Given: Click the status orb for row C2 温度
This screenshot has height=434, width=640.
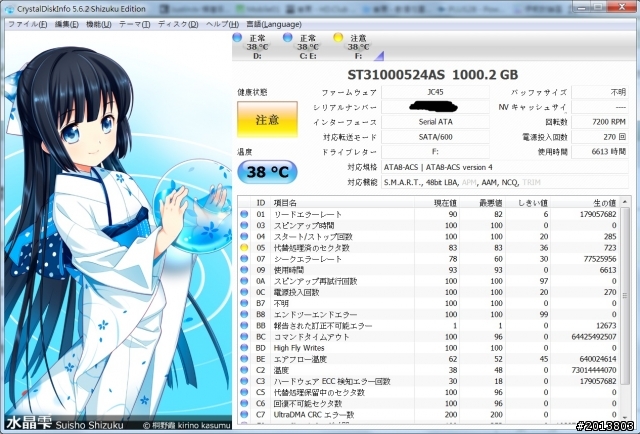Looking at the screenshot, I should (x=244, y=370).
